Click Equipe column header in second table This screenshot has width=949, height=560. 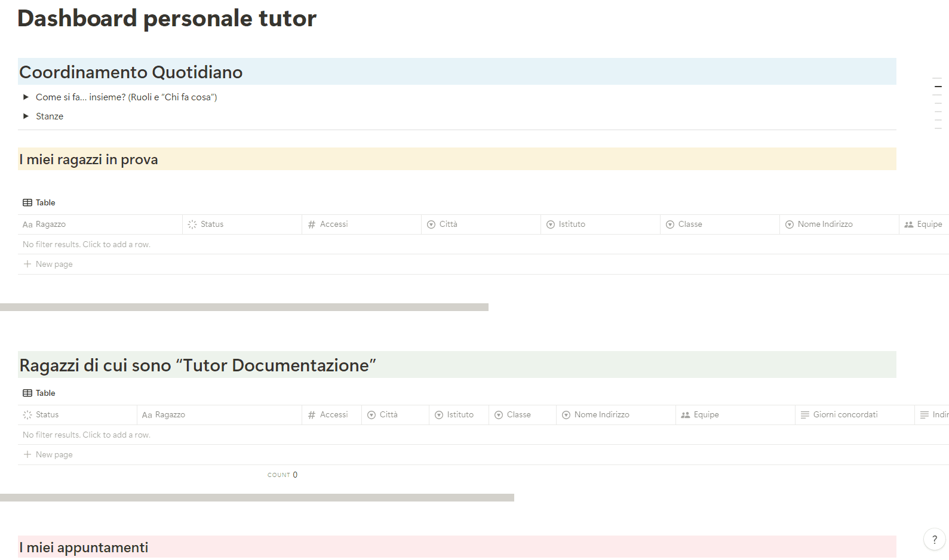pos(735,415)
